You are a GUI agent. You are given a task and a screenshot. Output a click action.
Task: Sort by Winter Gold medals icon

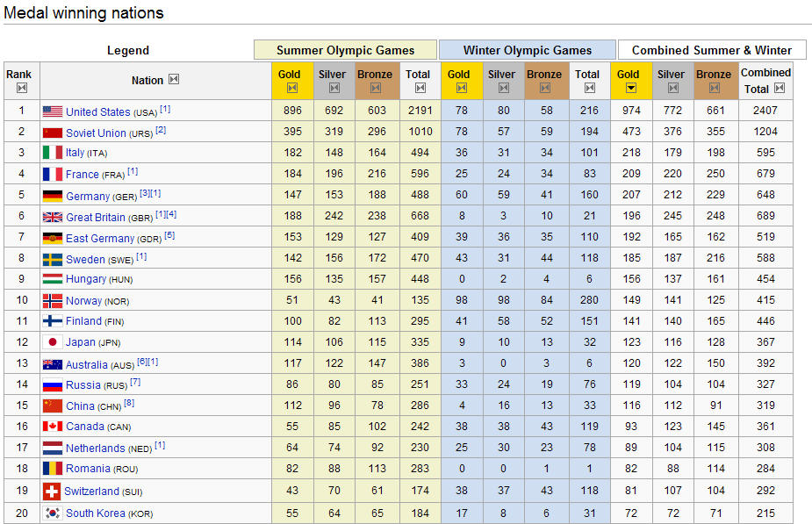click(x=462, y=88)
